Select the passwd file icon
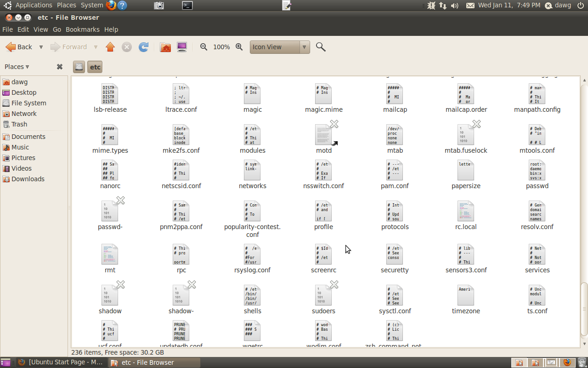The image size is (588, 368). click(537, 171)
